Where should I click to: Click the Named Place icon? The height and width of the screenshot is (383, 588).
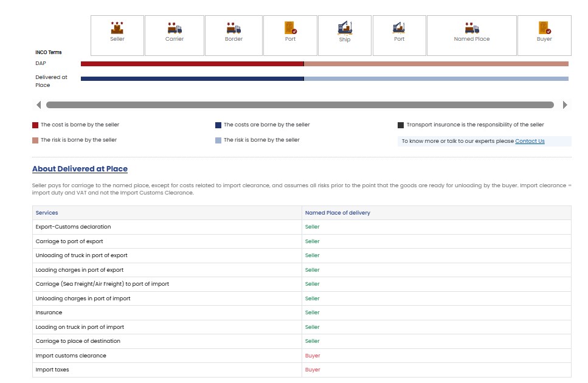(471, 29)
